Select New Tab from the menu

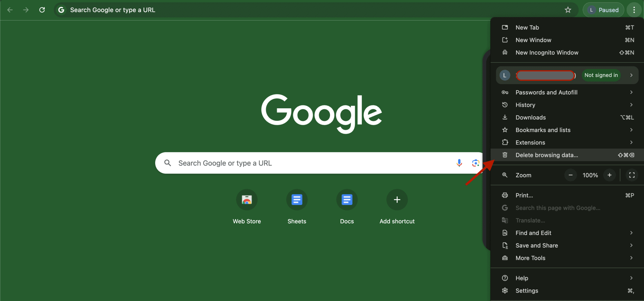click(x=567, y=27)
